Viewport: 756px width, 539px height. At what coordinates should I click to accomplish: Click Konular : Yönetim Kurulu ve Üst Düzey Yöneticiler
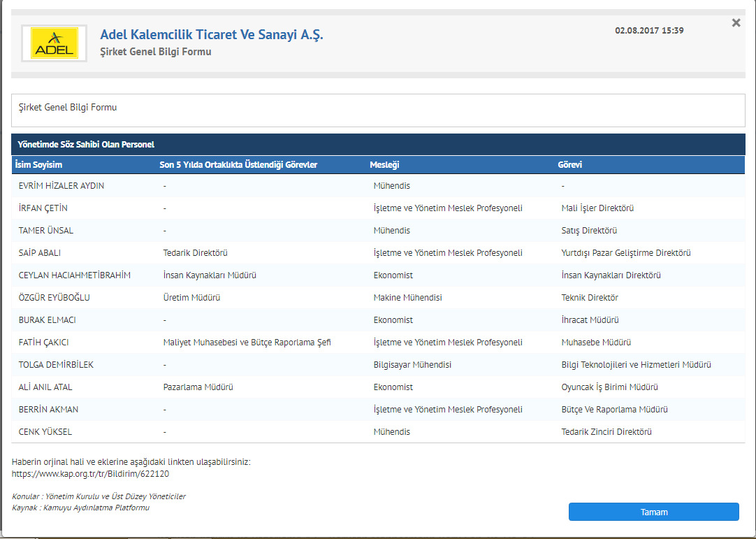99,496
